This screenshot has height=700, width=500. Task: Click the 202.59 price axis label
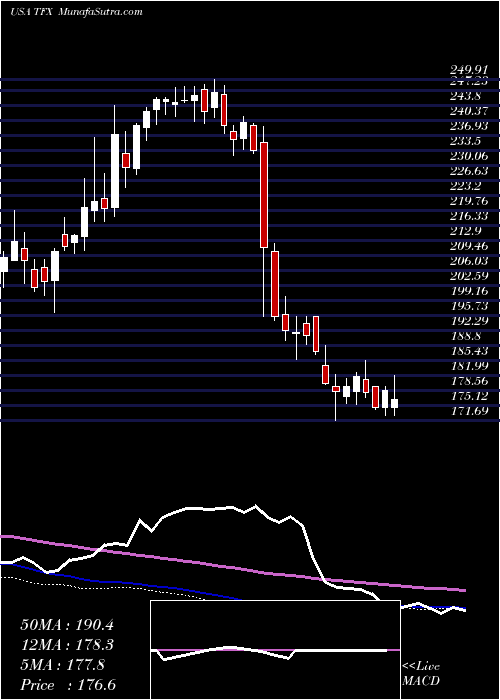[468, 276]
